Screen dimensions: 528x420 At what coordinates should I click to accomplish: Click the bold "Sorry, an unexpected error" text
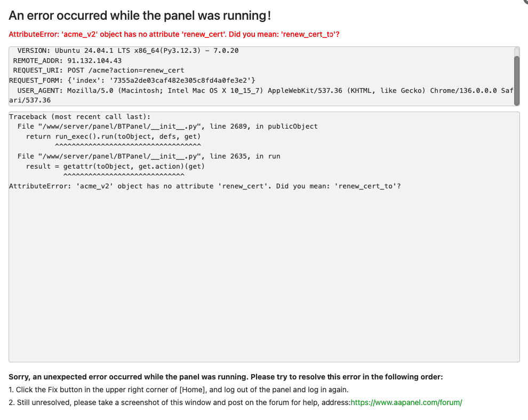pos(226,377)
